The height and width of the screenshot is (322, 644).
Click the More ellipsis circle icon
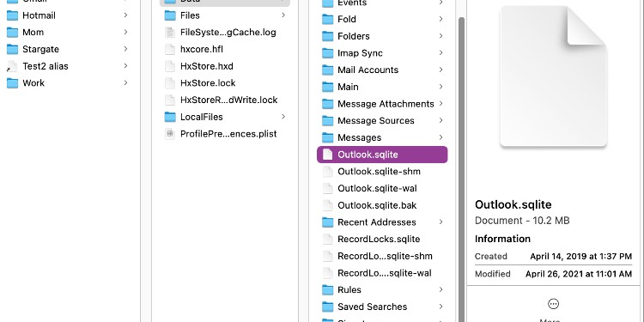point(553,304)
